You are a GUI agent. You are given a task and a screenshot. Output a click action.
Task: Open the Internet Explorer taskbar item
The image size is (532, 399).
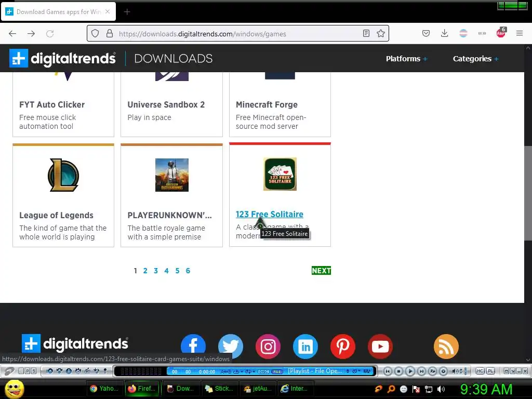coord(295,389)
